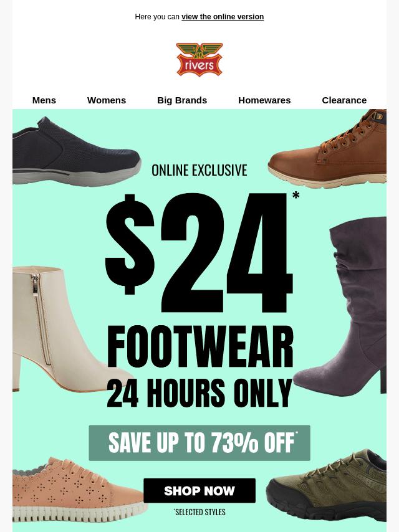Select the navy slip-on shoe image
This screenshot has height=532, width=399.
(x=77, y=151)
